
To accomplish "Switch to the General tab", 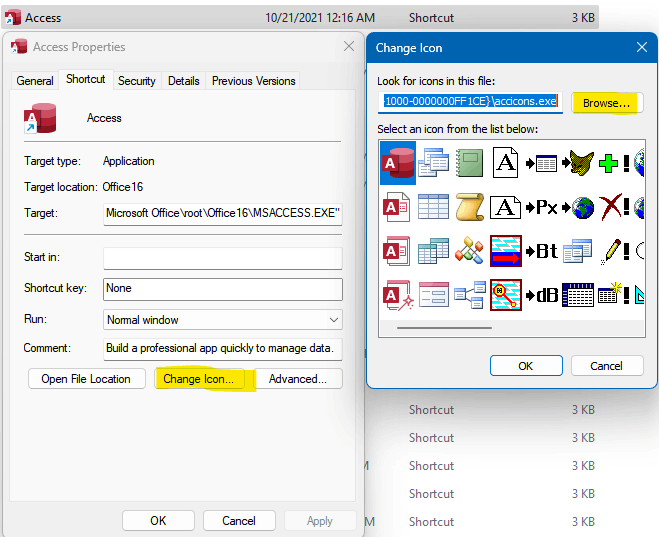I will (35, 81).
